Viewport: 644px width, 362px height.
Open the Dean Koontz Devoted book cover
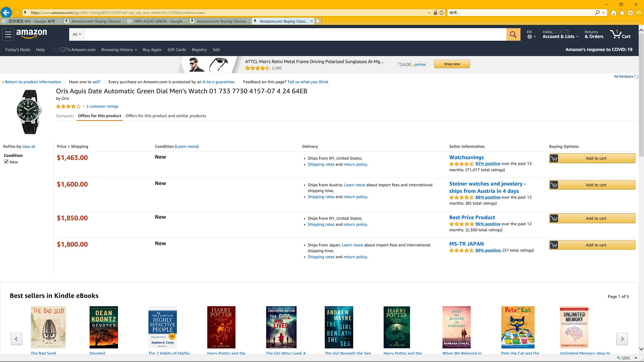104,327
